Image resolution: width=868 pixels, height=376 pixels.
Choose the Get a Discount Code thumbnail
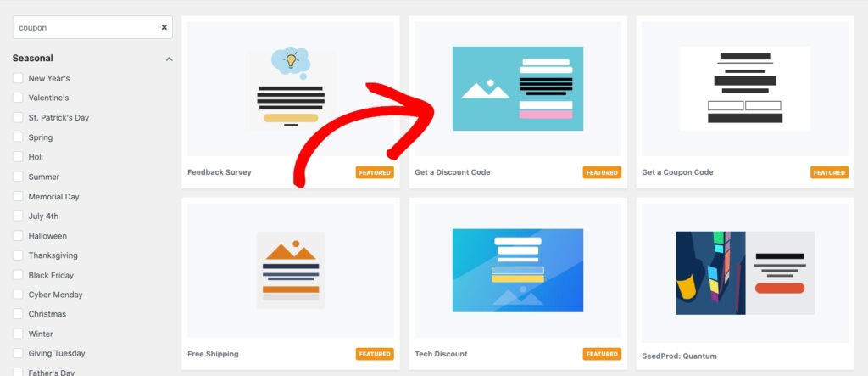point(518,89)
